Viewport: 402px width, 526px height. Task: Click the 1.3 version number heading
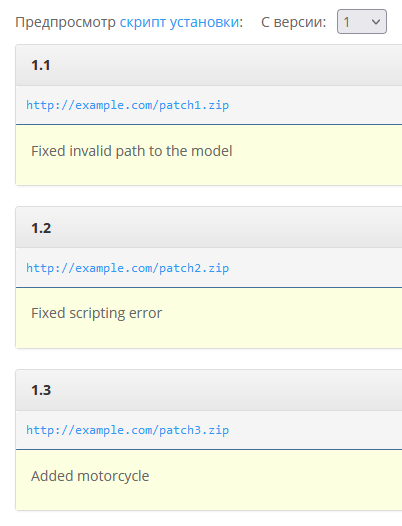pyautogui.click(x=41, y=390)
